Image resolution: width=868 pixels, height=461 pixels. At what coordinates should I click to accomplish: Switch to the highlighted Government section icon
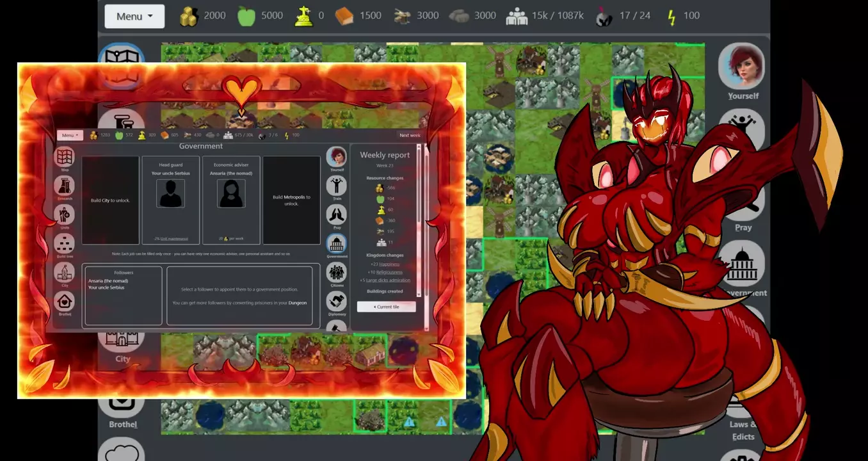coord(337,244)
